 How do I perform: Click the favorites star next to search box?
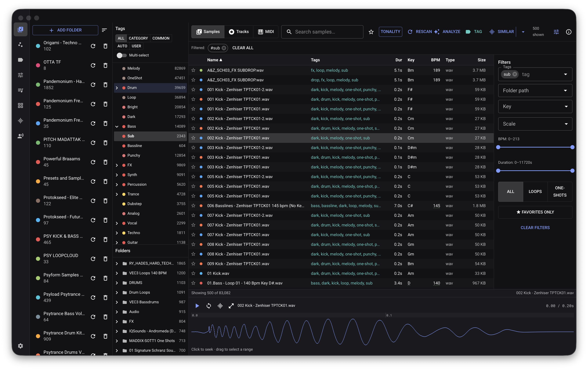[x=371, y=32]
